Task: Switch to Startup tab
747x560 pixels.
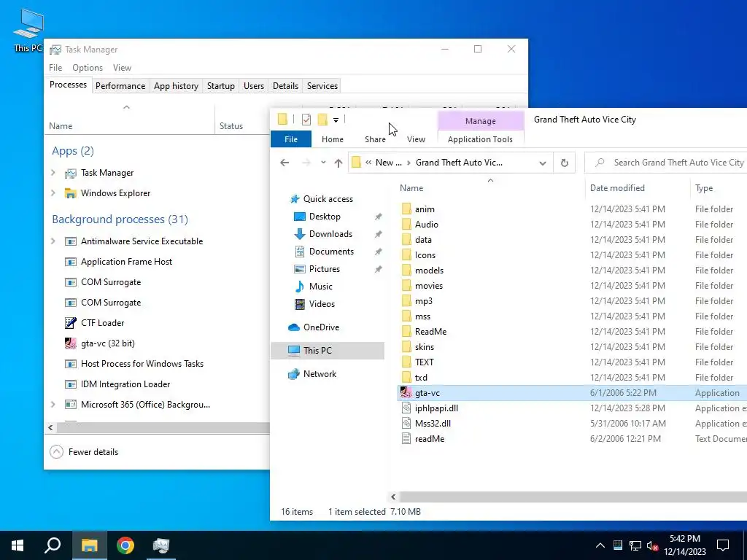Action: pos(220,86)
